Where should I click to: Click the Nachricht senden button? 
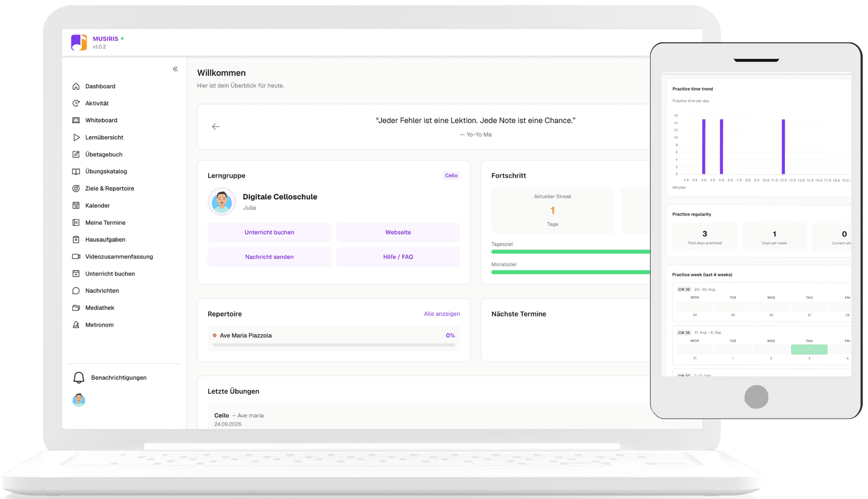click(x=269, y=257)
